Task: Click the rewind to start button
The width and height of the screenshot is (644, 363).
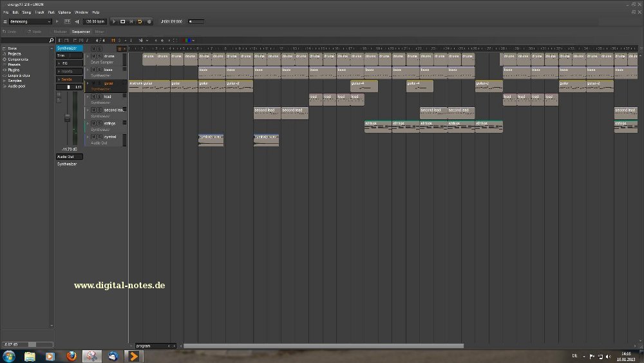Action: point(131,21)
